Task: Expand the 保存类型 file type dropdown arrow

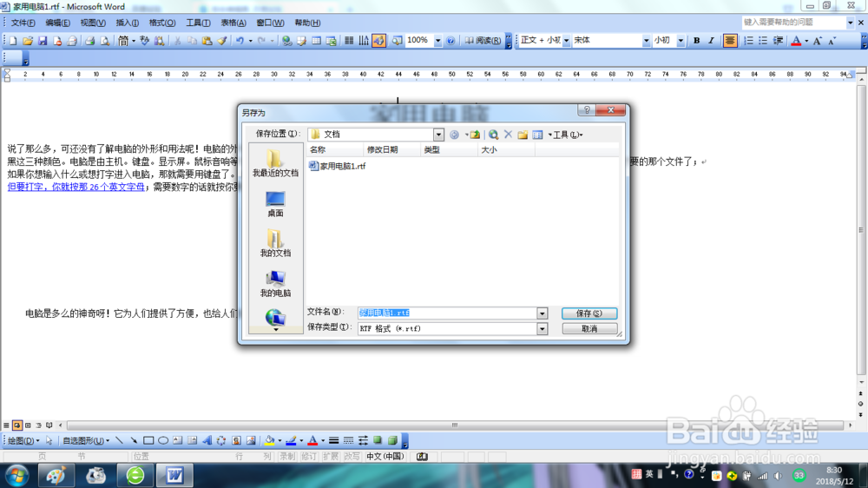Action: (542, 329)
